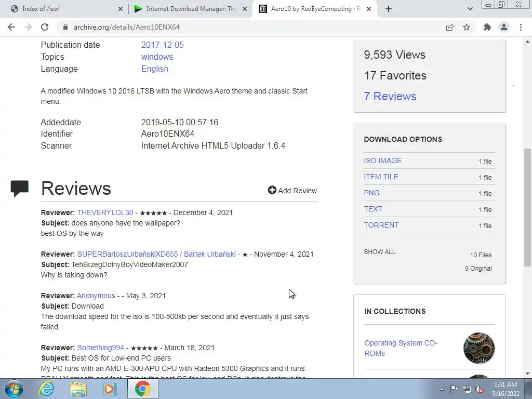
Task: Download the TEXT file option
Action: [x=373, y=209]
